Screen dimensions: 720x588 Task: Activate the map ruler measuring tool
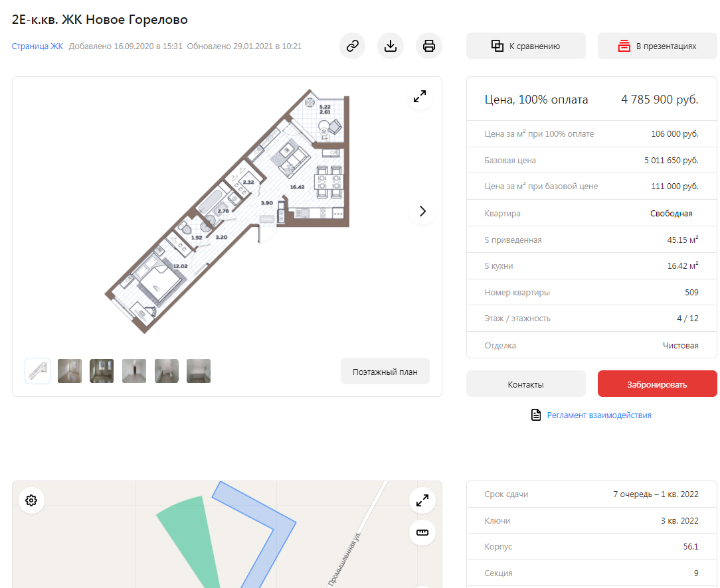click(422, 532)
